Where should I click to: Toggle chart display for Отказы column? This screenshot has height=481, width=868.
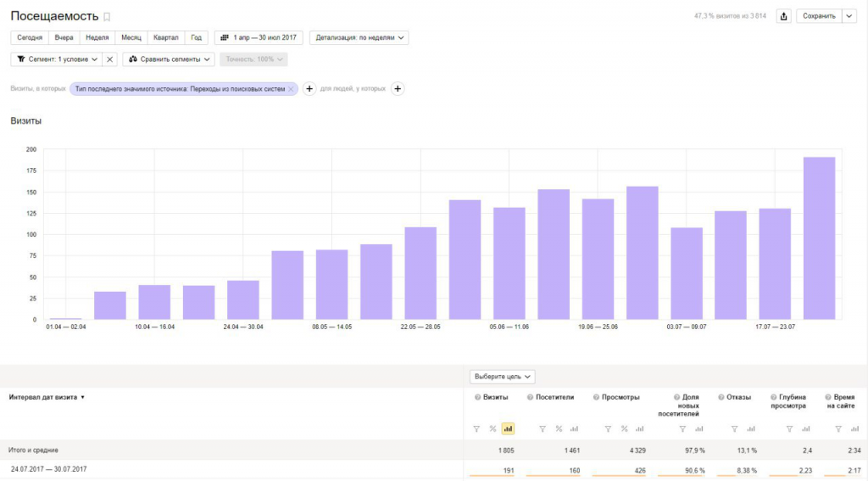751,429
